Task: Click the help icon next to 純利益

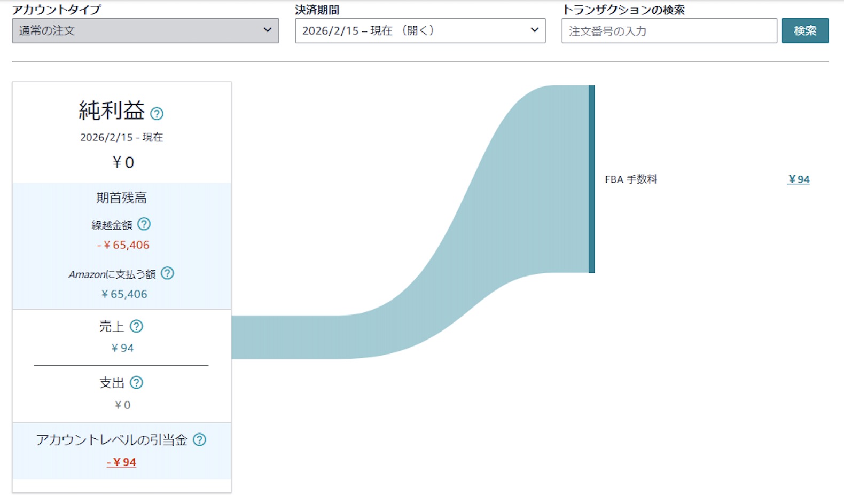Action: pyautogui.click(x=157, y=114)
